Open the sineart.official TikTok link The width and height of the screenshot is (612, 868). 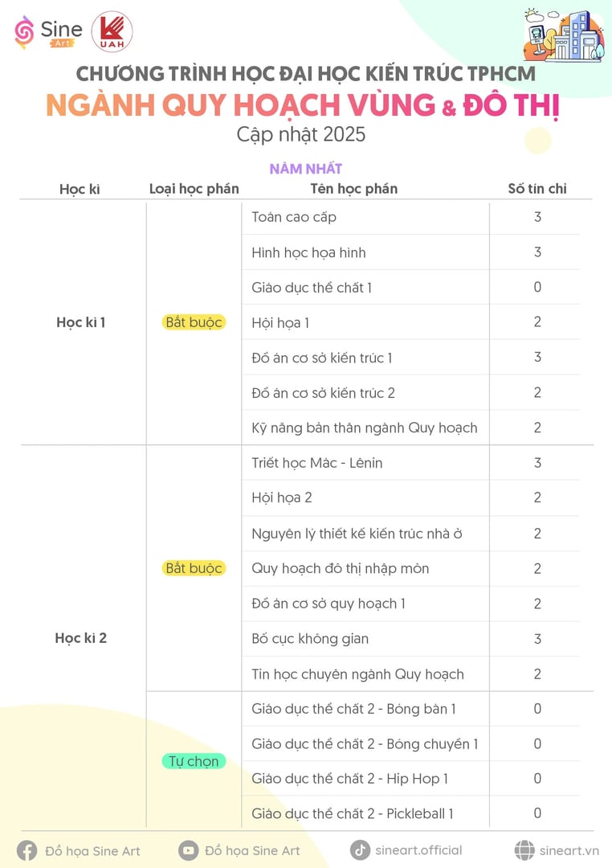pos(418,850)
